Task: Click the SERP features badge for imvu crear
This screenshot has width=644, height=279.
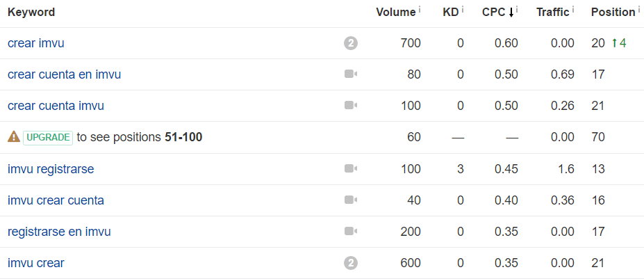Action: [351, 263]
